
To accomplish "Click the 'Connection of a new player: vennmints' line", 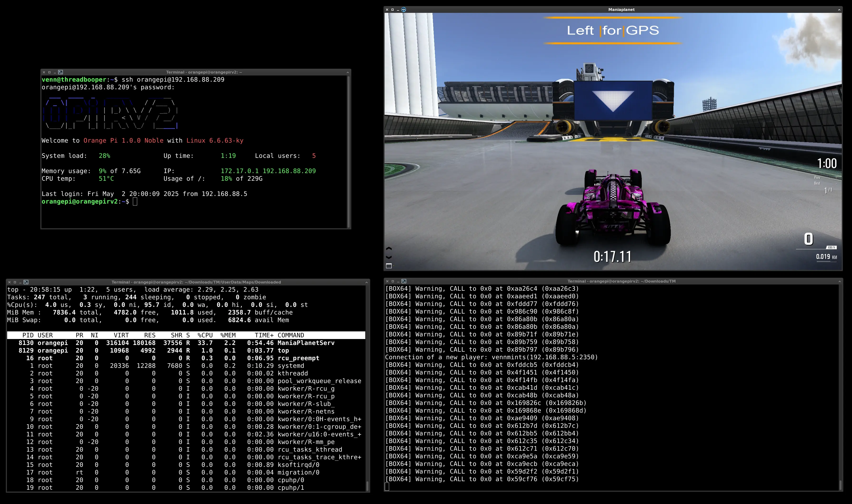I will point(491,357).
